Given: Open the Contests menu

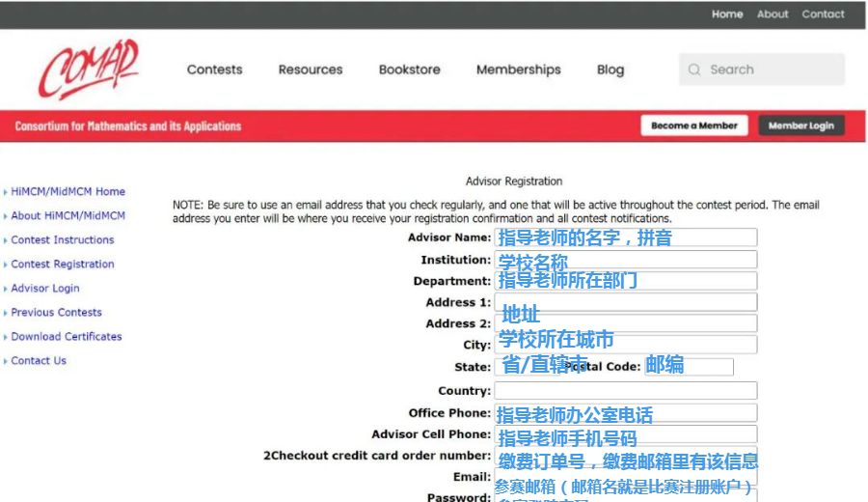Looking at the screenshot, I should pyautogui.click(x=215, y=70).
